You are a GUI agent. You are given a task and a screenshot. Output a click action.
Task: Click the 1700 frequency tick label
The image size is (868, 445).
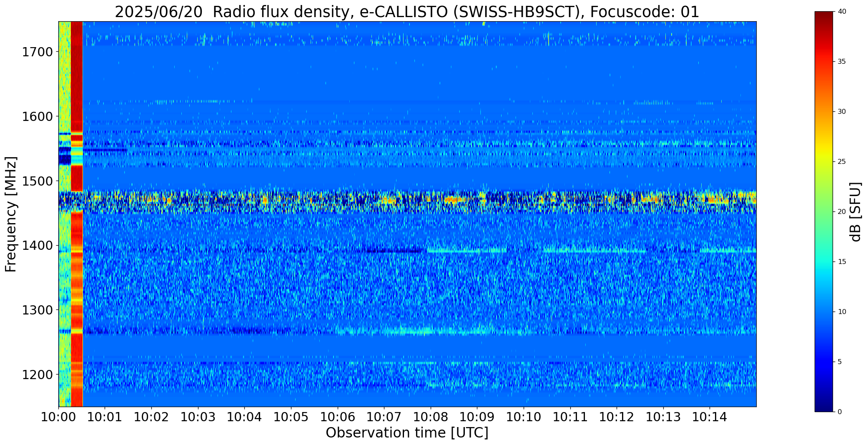tap(38, 52)
